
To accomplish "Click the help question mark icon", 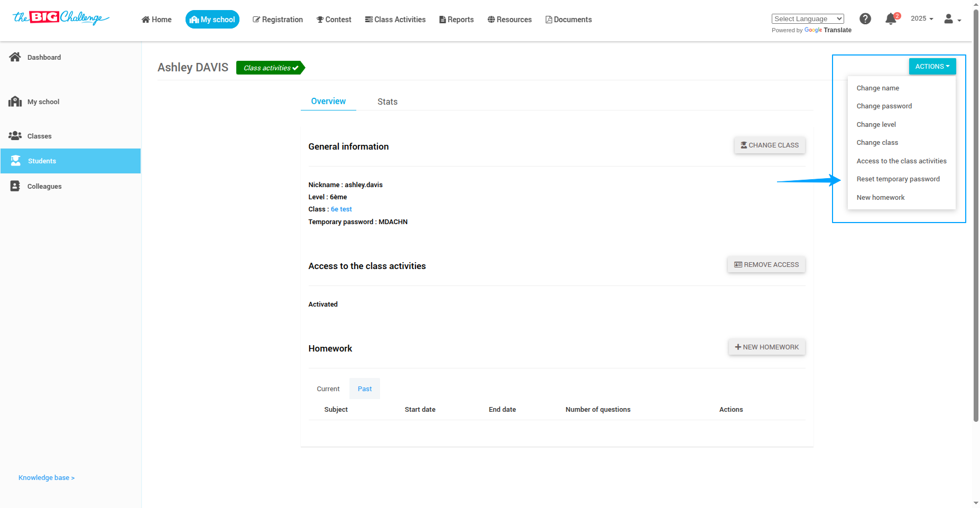I will point(865,19).
